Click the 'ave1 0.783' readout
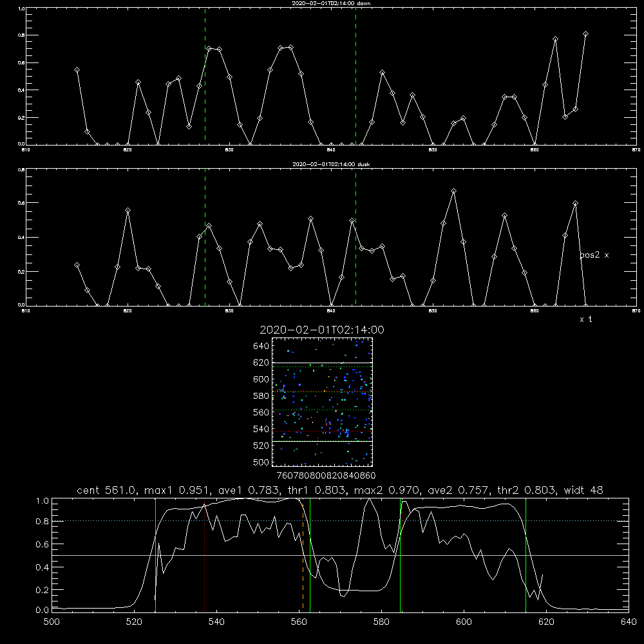Screen dimensions: 644x644 click(x=248, y=490)
